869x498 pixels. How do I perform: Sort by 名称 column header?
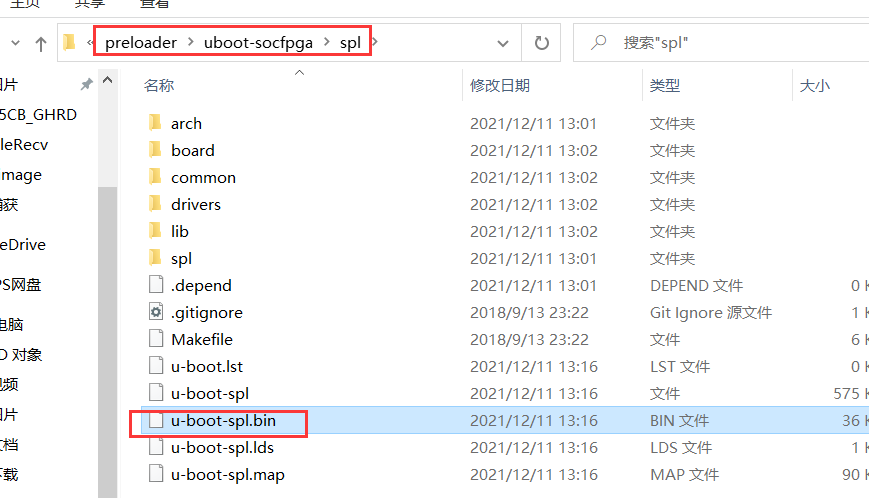159,85
